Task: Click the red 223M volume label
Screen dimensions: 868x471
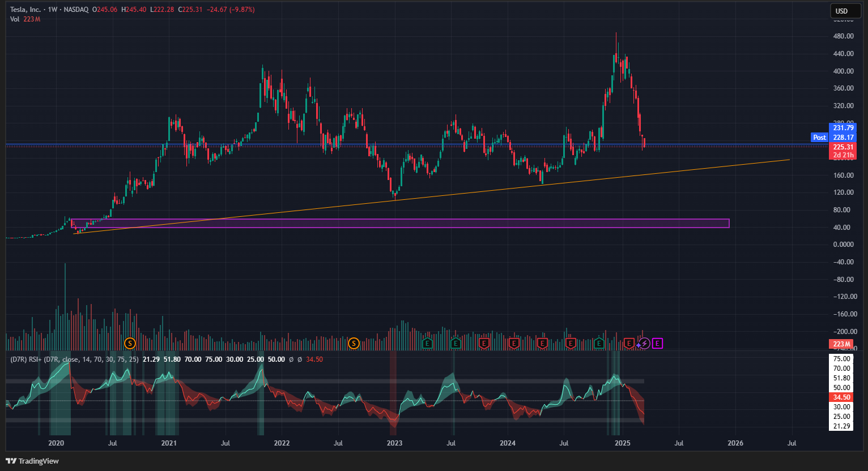Action: pyautogui.click(x=841, y=344)
